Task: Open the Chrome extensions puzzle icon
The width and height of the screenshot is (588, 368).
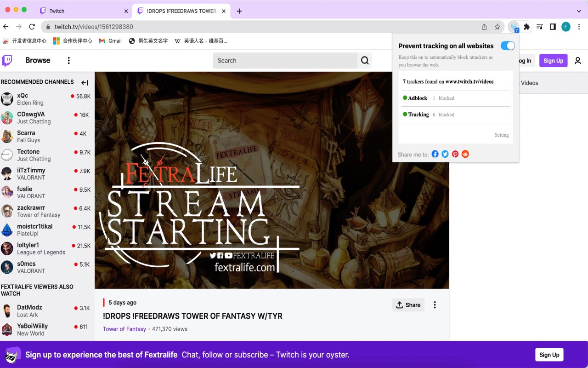Action: tap(527, 27)
